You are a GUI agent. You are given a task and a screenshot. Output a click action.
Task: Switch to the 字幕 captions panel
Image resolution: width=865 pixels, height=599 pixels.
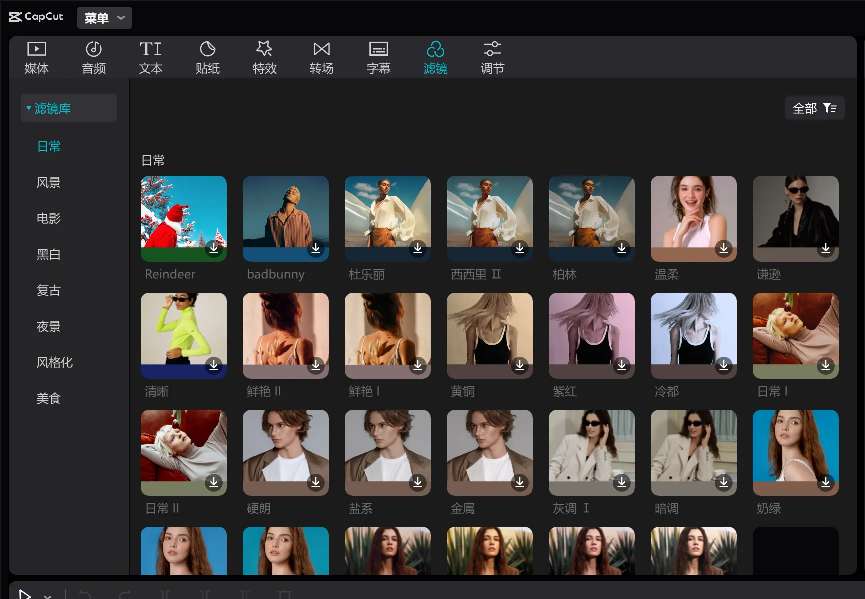(378, 58)
